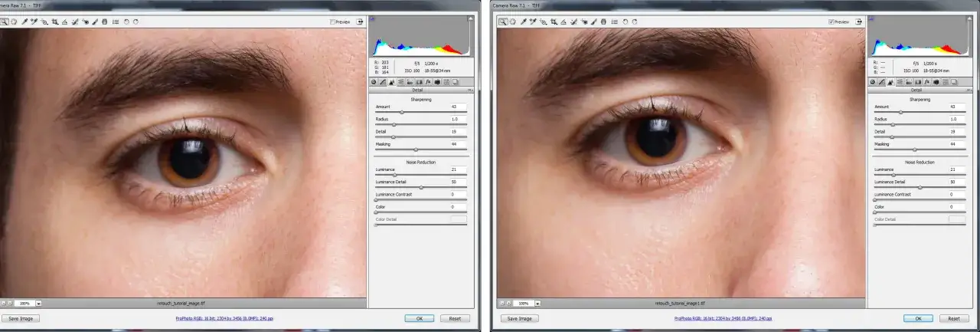Select Straighten tool in right window
This screenshot has height=332, width=980.
pos(563,21)
